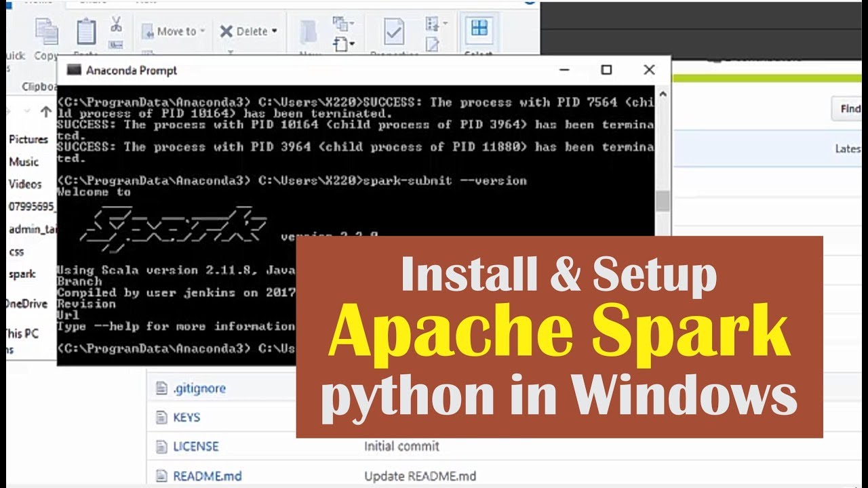
Task: Select This PC in Explorer sidebar
Action: pyautogui.click(x=22, y=333)
